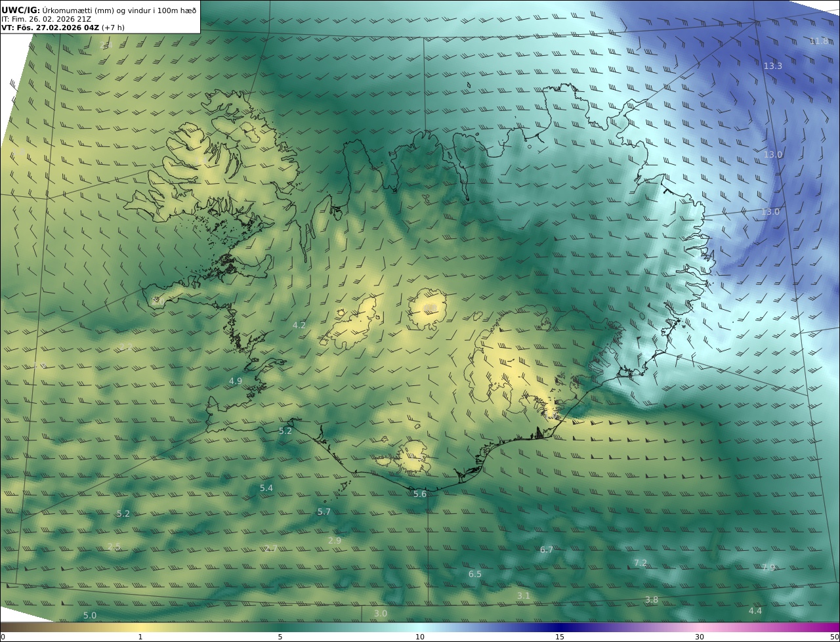Click the 6.5 value label
Viewport: 840px width, 642px height.
475,574
